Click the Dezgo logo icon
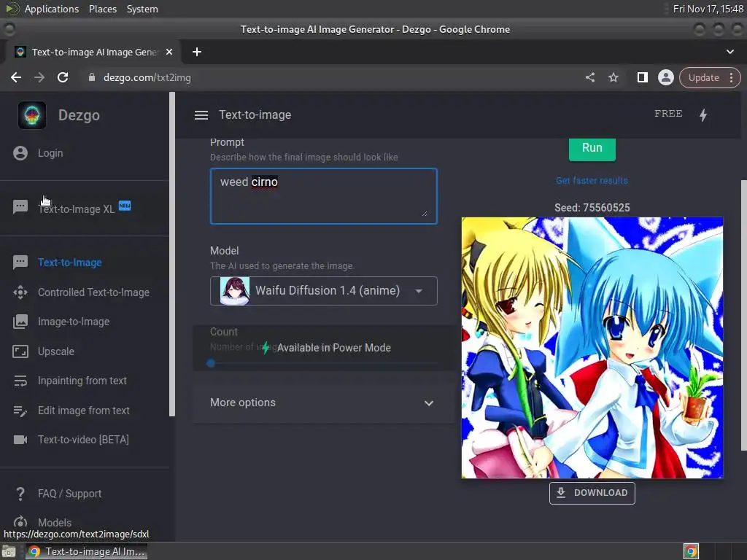Viewport: 747px width, 560px height. (x=32, y=115)
